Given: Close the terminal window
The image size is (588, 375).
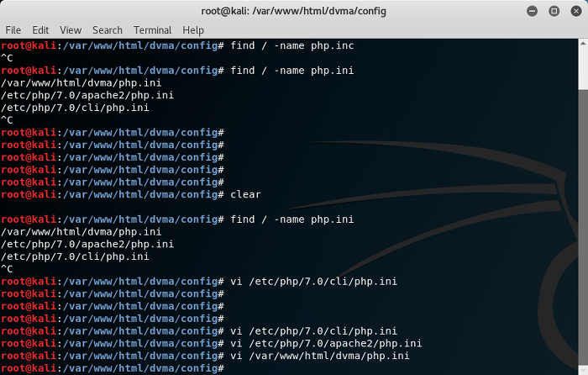Looking at the screenshot, I should click(x=576, y=11).
